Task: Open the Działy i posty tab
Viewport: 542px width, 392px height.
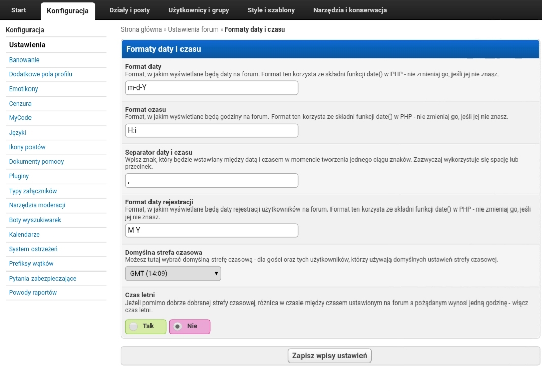Action: (130, 10)
